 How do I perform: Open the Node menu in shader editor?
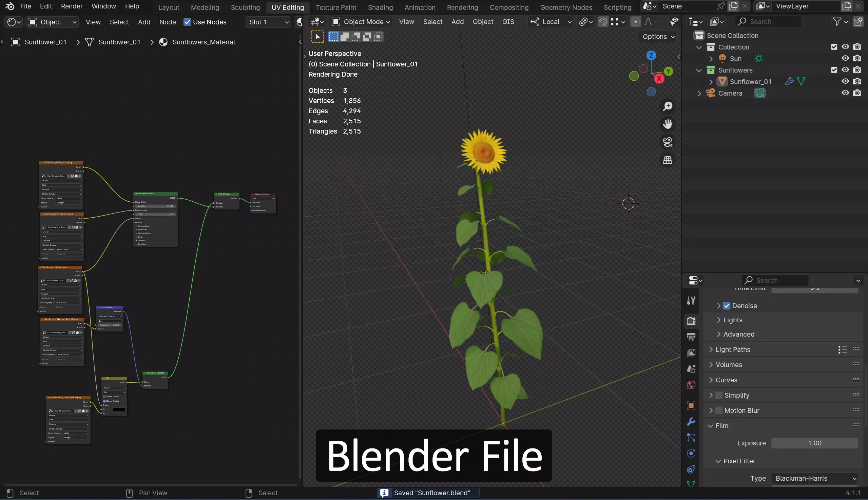tap(167, 22)
